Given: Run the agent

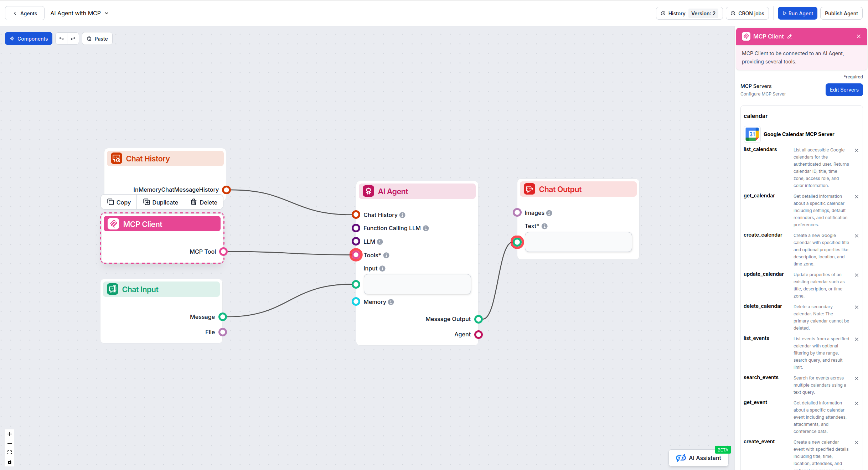Looking at the screenshot, I should (797, 13).
